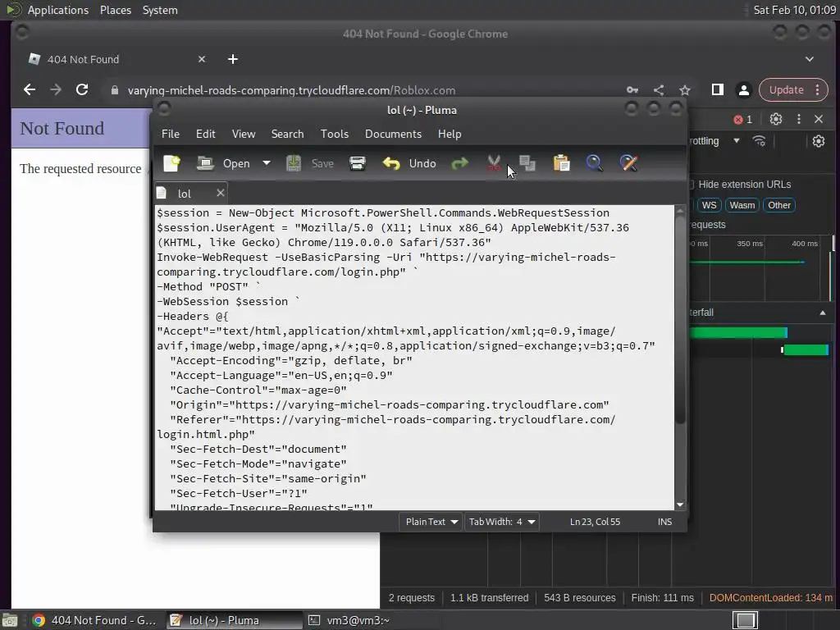Open DevTools settings gear

tap(776, 119)
